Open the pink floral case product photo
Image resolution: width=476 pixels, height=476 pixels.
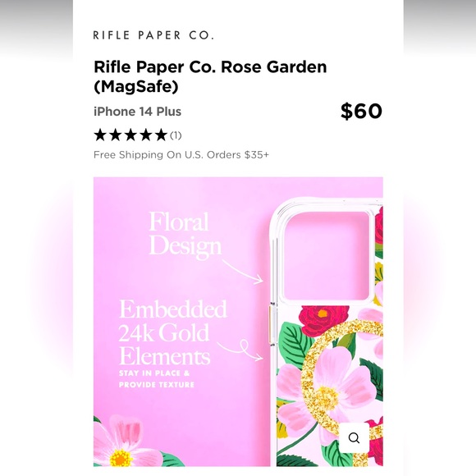[238, 322]
